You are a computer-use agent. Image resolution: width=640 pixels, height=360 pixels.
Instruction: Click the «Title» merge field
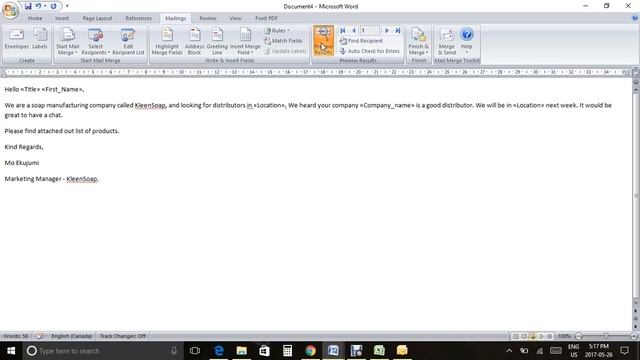click(30, 89)
